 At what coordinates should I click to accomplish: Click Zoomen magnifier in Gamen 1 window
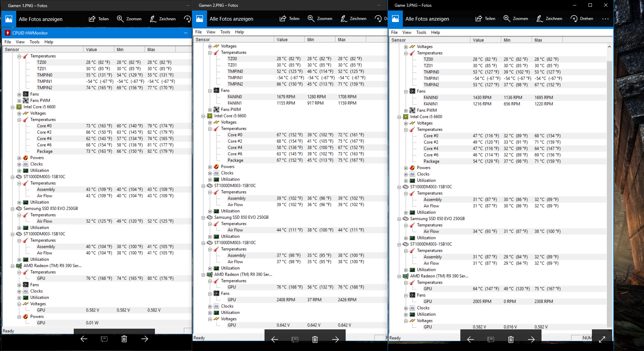tap(120, 19)
